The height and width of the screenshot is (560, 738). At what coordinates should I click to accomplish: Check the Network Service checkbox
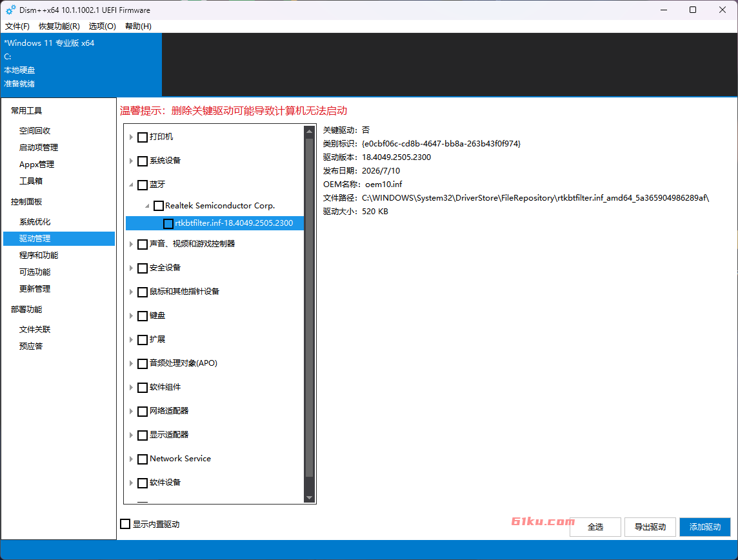pyautogui.click(x=143, y=459)
